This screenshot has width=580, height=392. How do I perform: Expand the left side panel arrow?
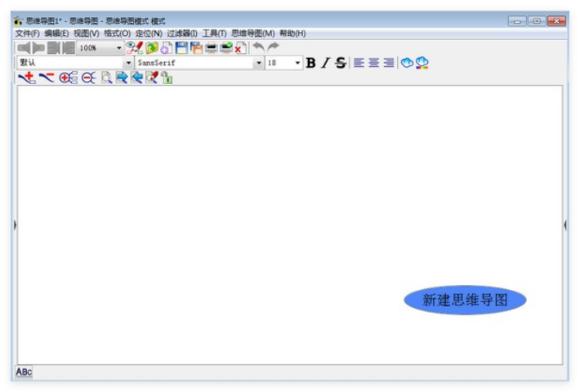15,225
